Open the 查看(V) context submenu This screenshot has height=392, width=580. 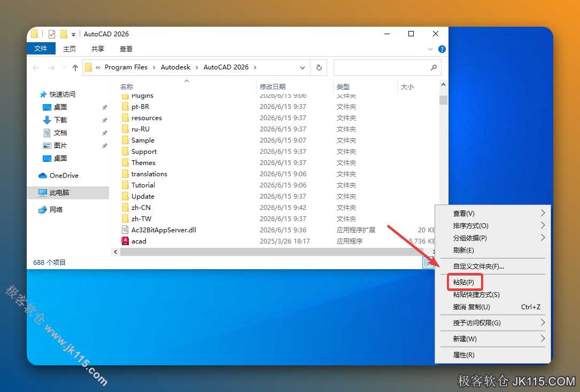point(493,214)
